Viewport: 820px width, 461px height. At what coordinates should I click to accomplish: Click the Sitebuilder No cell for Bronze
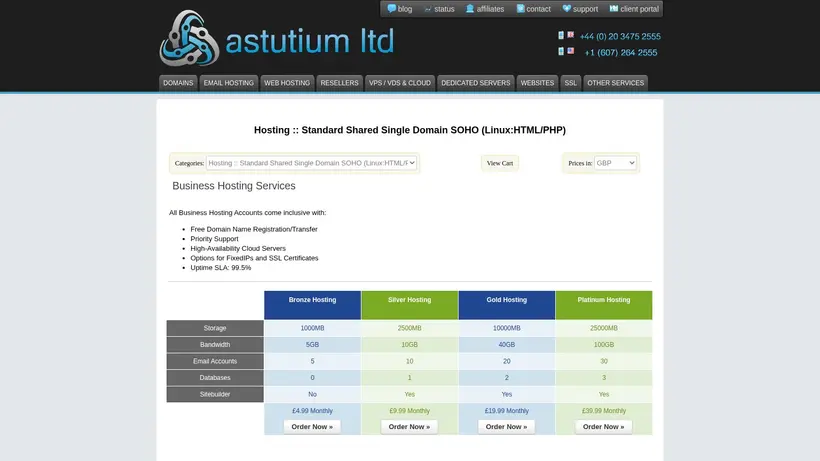click(312, 394)
